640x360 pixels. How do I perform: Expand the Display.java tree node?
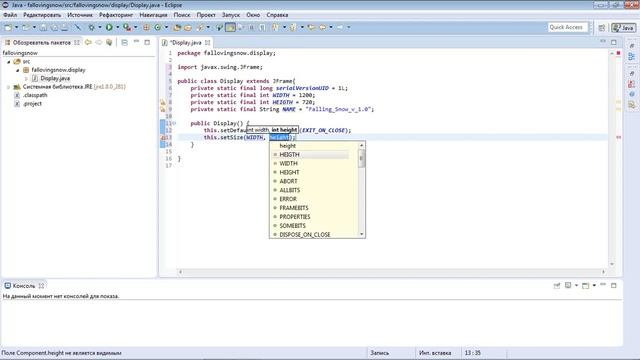pyautogui.click(x=27, y=78)
